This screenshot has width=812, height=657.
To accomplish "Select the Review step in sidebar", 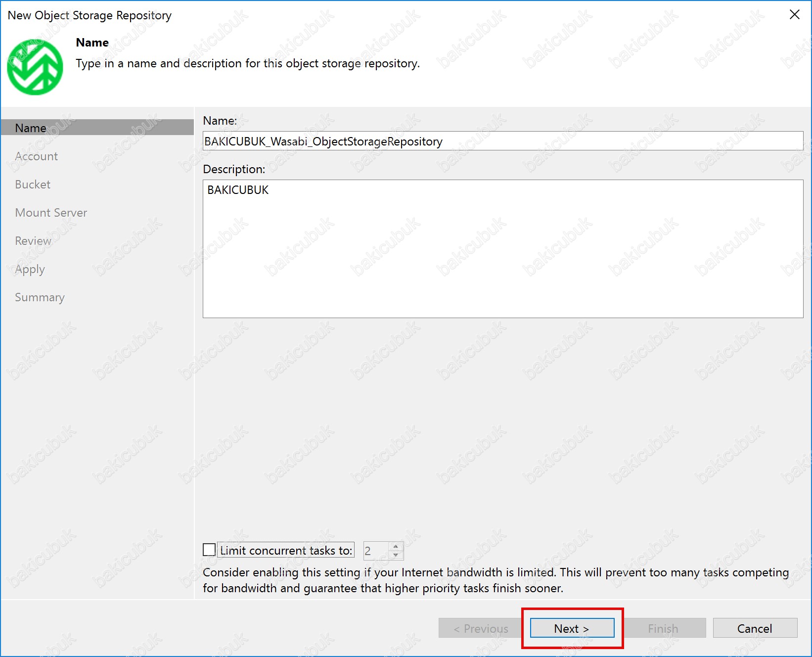I will [33, 241].
